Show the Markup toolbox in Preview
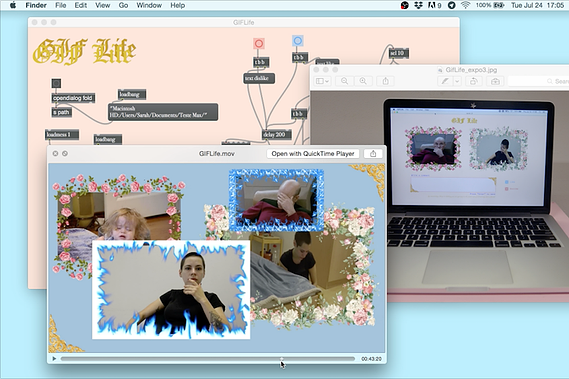This screenshot has height=379, width=569. pos(495,81)
